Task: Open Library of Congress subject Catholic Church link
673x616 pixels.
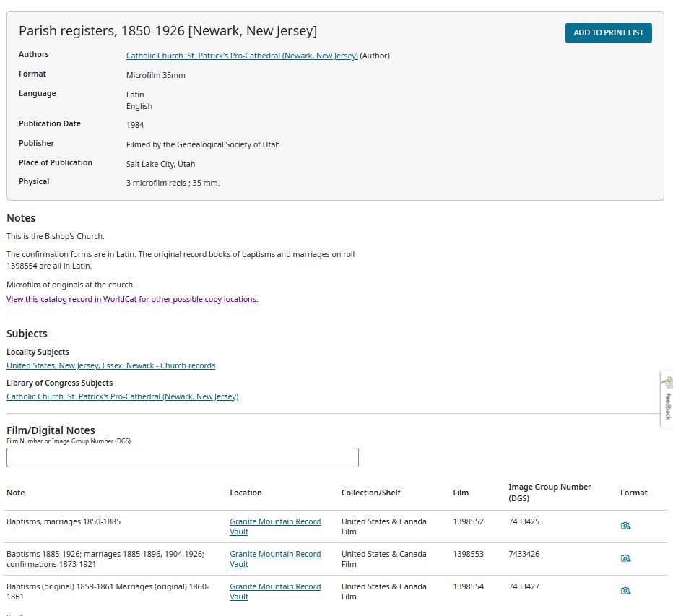Action: coord(122,396)
